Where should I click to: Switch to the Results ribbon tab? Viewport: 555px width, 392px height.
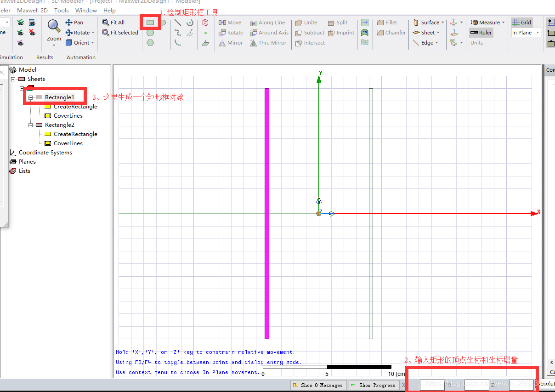coord(45,57)
